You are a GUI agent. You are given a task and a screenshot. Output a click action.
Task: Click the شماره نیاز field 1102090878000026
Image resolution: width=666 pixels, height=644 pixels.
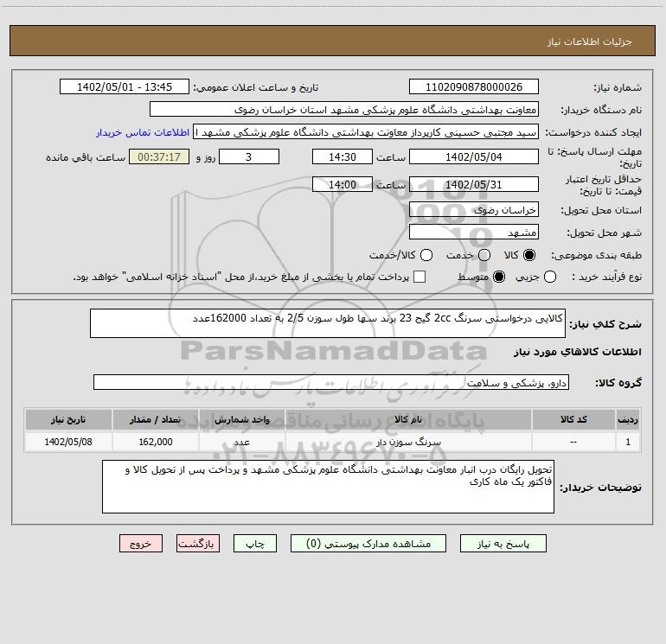coord(474,86)
